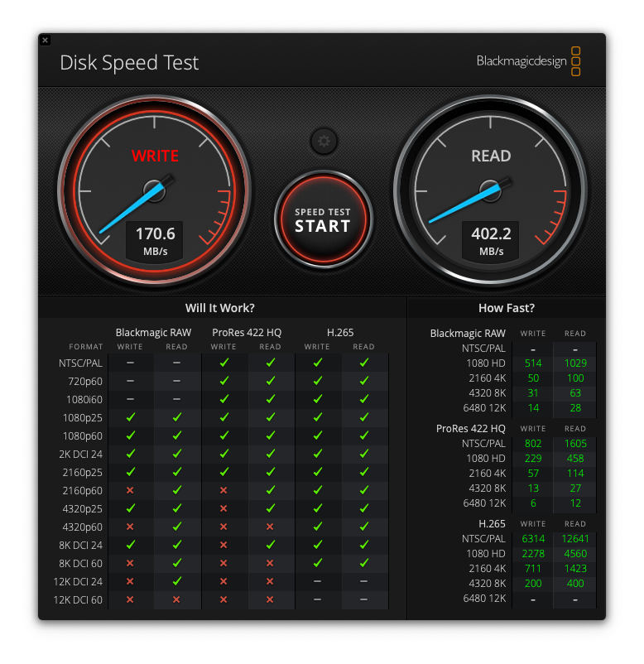Click green check for 2160p25 H.265 write
This screenshot has width=644, height=664.
pos(318,471)
